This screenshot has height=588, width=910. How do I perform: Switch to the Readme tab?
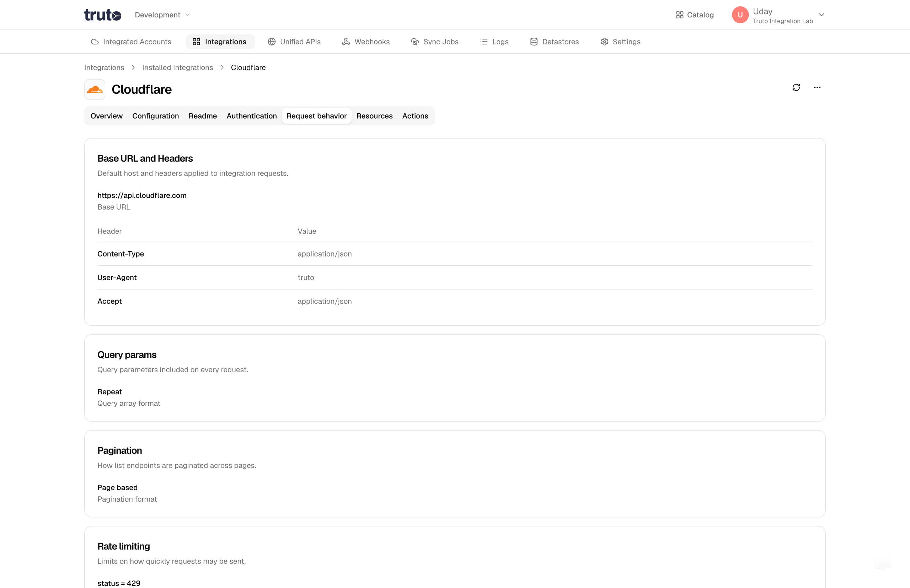[x=203, y=116]
